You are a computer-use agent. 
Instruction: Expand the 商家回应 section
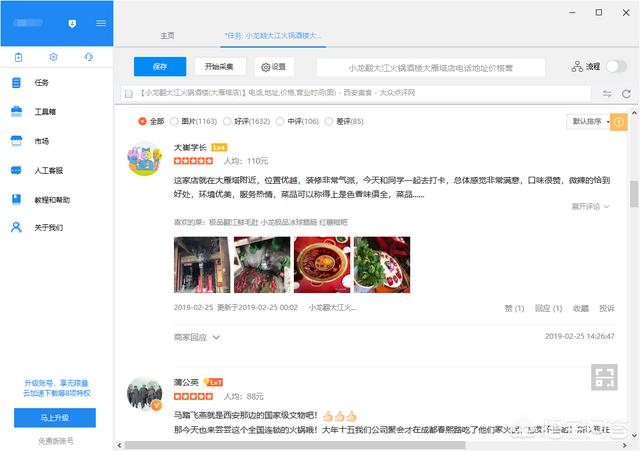[x=197, y=338]
